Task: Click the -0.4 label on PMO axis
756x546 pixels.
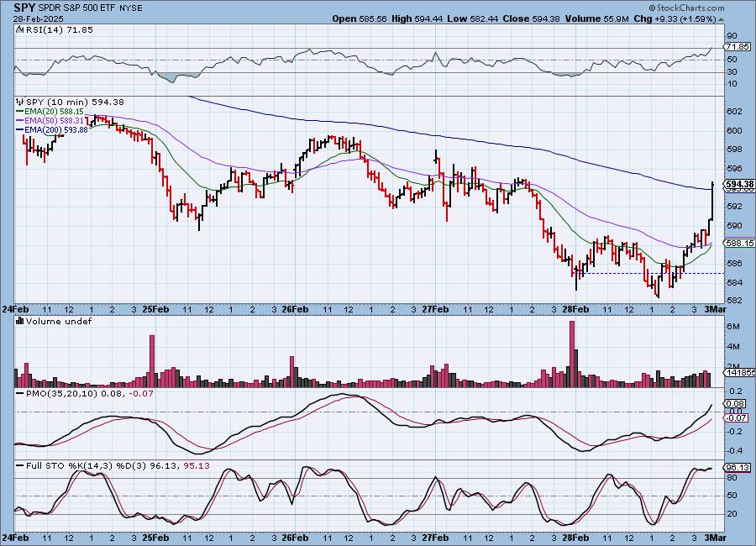Action: [735, 450]
